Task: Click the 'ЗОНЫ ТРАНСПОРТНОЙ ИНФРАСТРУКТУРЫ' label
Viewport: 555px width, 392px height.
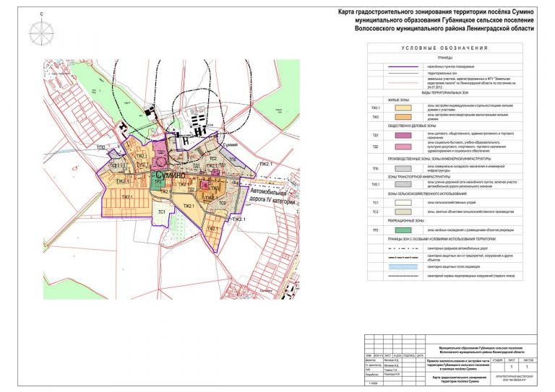Action: [419, 176]
